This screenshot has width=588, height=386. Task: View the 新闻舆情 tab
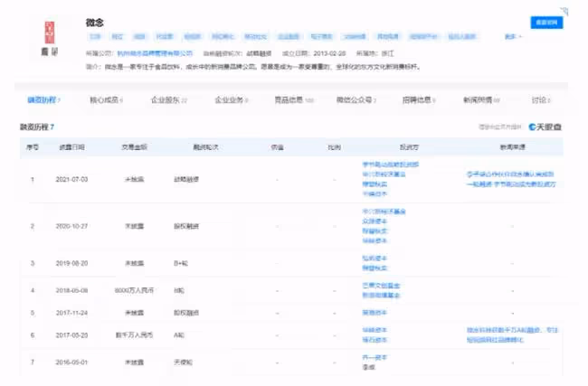pos(481,99)
